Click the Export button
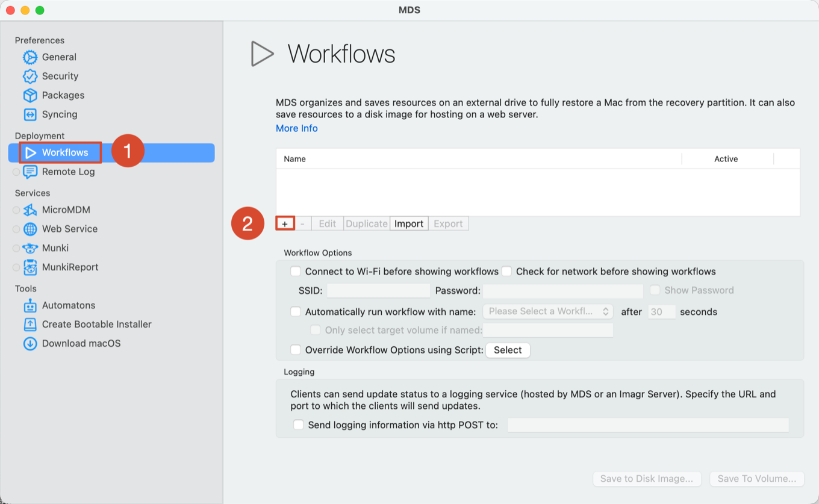Viewport: 819px width, 504px height. tap(448, 223)
